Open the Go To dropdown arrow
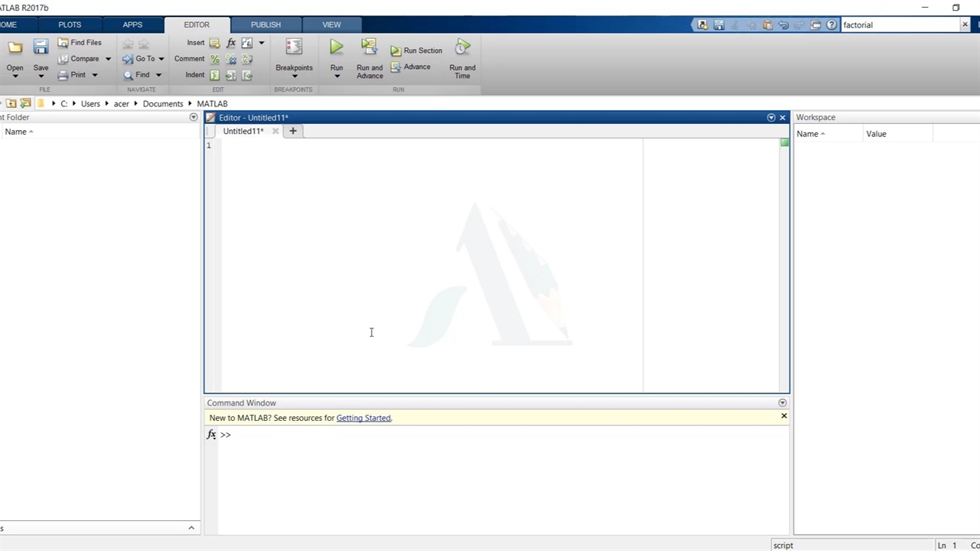The height and width of the screenshot is (551, 980). tap(161, 59)
